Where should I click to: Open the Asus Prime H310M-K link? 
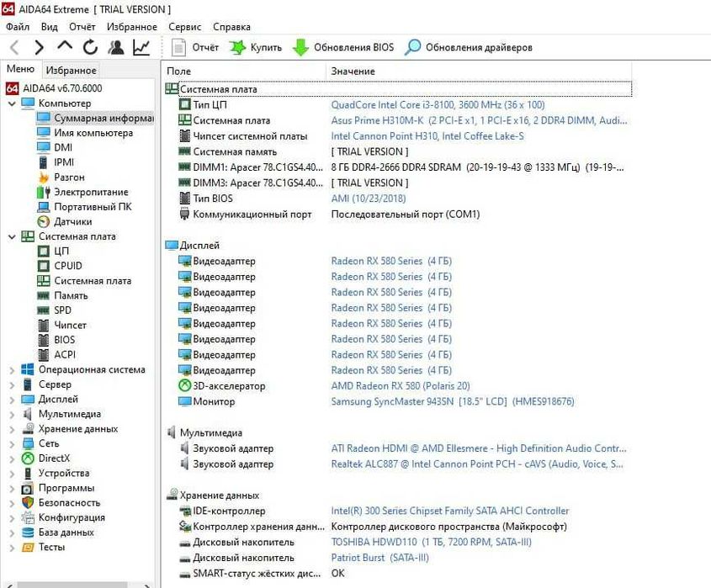(479, 120)
